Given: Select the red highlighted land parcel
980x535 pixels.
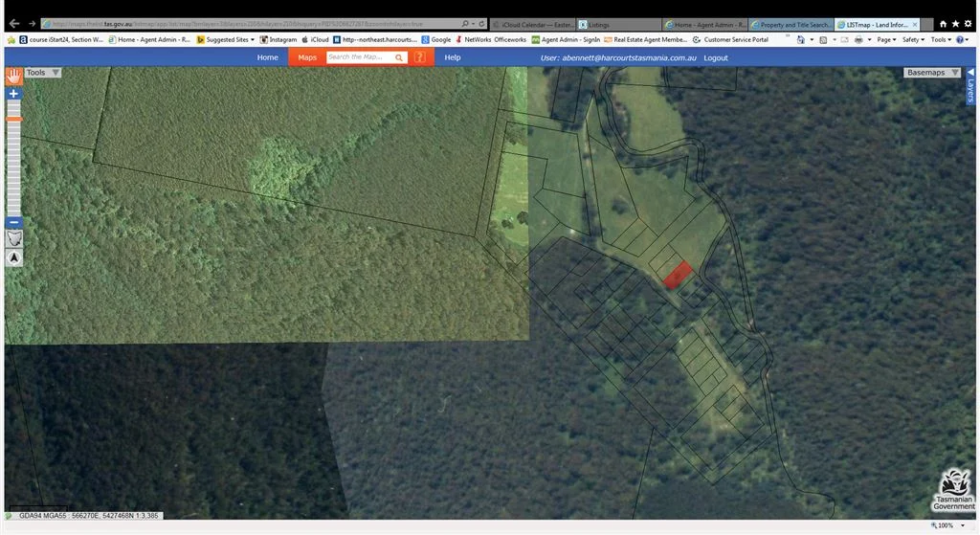Looking at the screenshot, I should point(678,275).
